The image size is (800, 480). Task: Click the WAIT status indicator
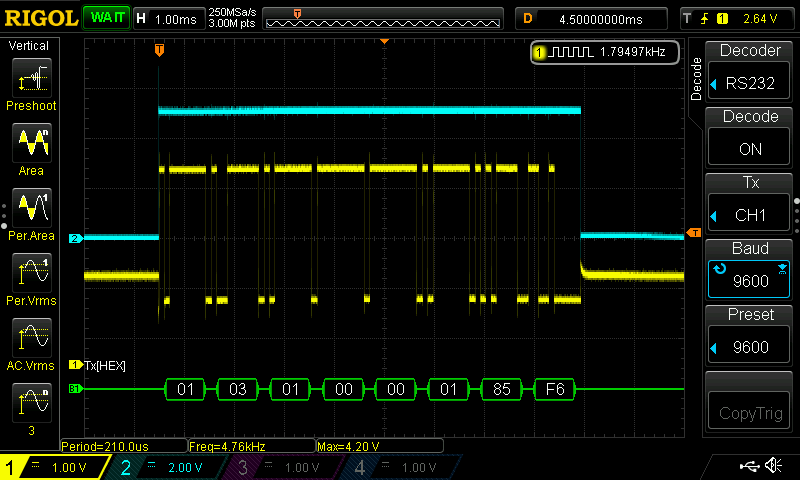(x=107, y=18)
